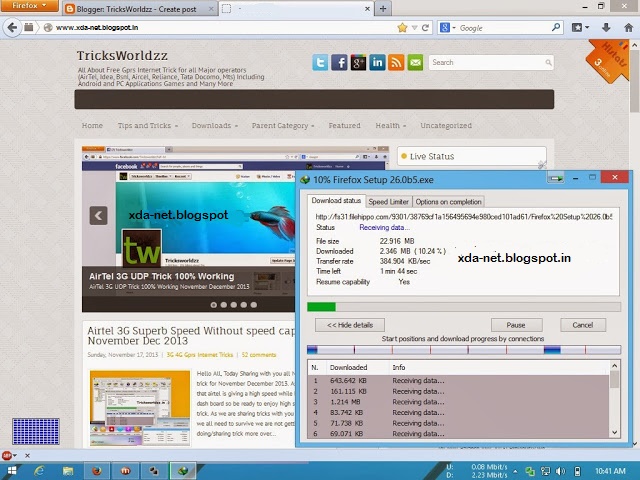
Task: Go to Firefox home page icon
Action: pos(628,28)
